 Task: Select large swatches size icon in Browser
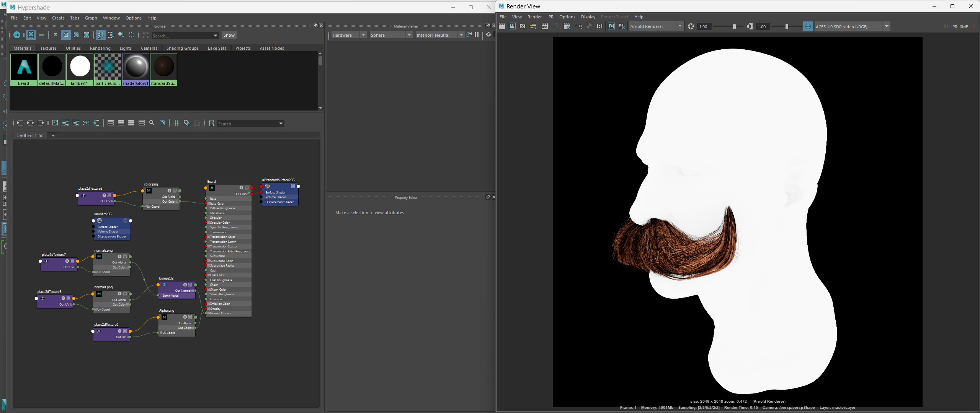tap(76, 35)
